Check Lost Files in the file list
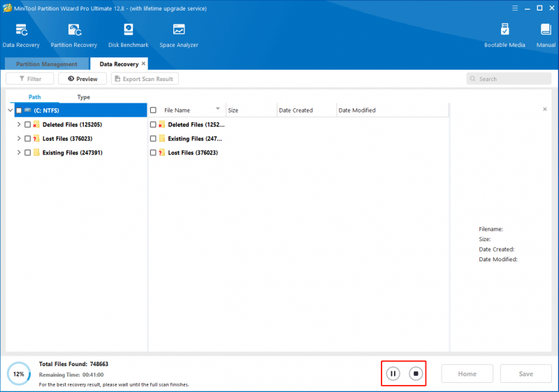 153,152
